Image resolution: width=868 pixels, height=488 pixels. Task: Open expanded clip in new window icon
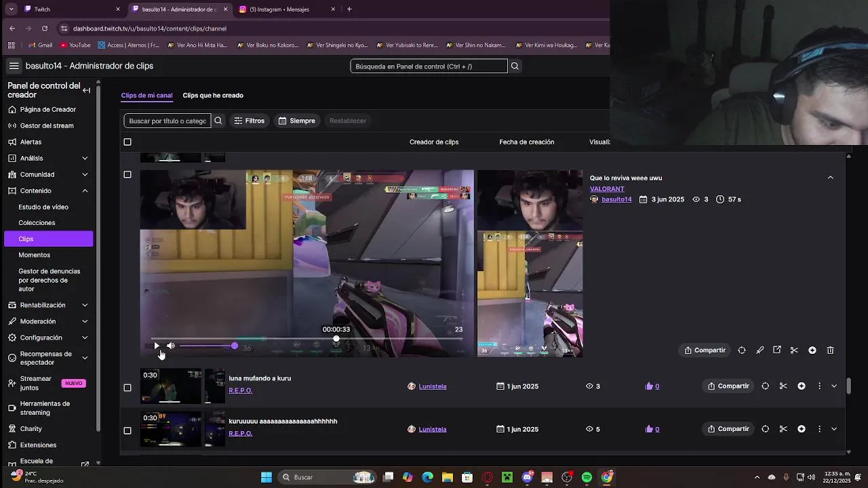(777, 350)
